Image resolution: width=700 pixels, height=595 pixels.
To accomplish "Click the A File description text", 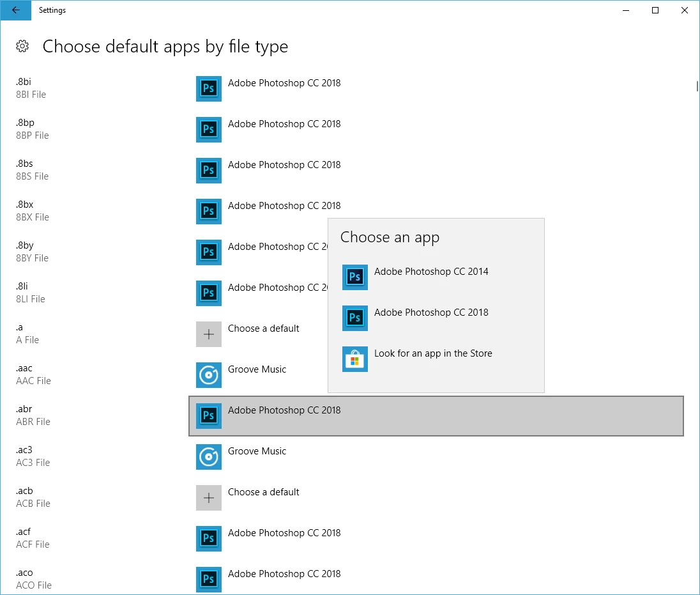I will (27, 340).
